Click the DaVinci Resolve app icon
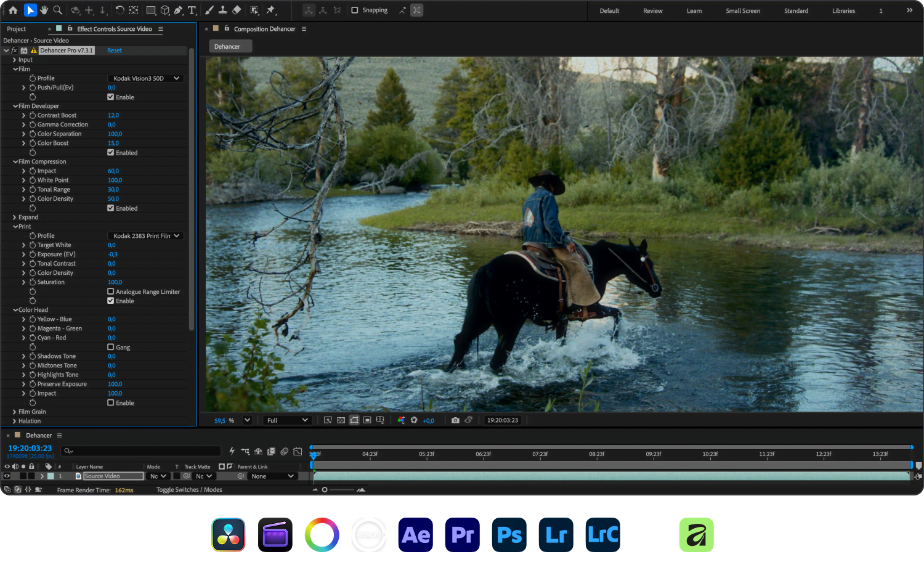 [x=229, y=535]
